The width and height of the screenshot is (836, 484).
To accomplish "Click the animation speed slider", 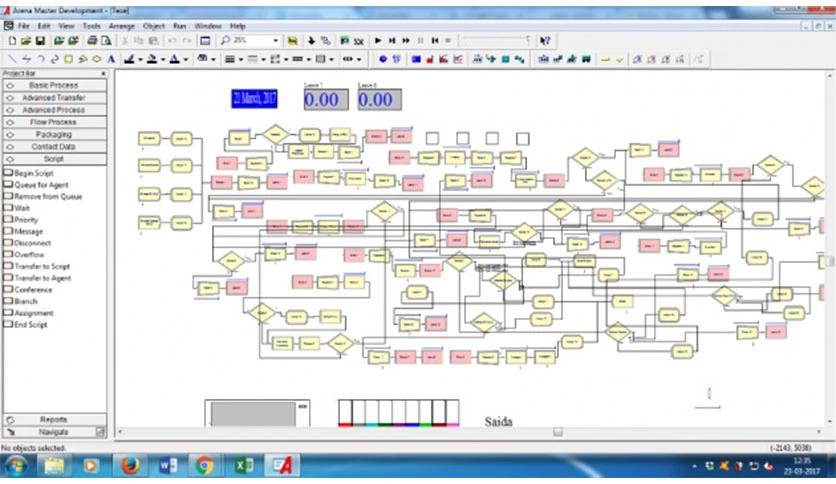I will 495,41.
